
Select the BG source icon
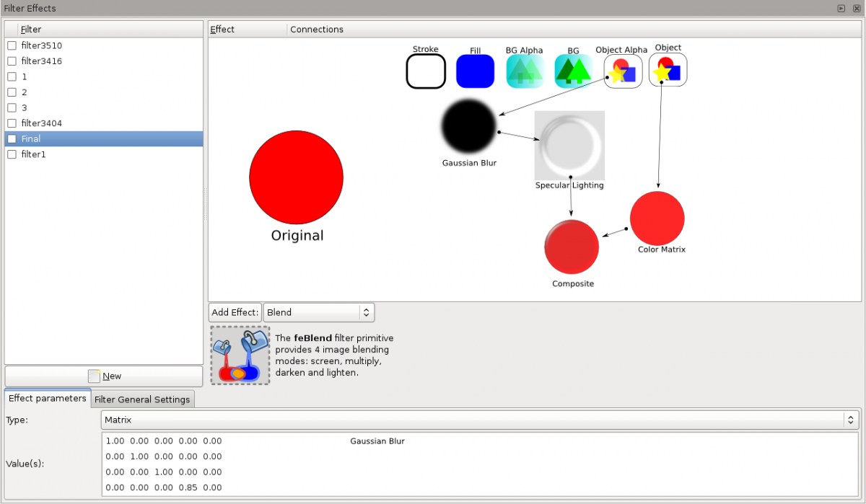pyautogui.click(x=574, y=71)
